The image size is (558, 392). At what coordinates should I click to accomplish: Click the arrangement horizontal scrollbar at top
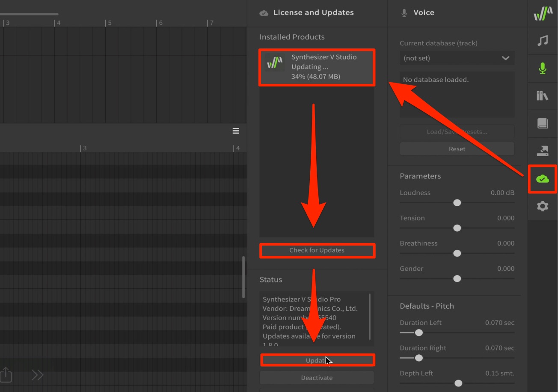(x=29, y=14)
